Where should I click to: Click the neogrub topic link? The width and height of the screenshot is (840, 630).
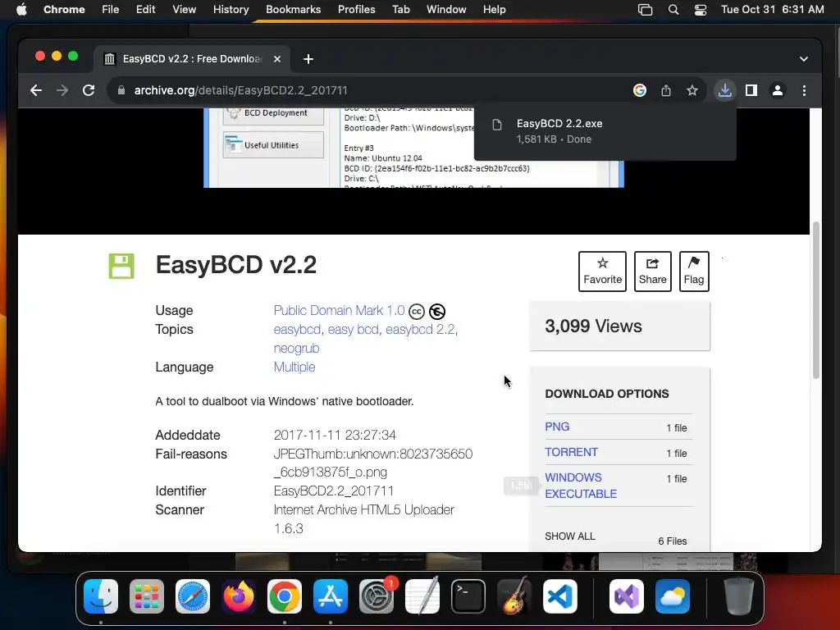[x=296, y=348]
